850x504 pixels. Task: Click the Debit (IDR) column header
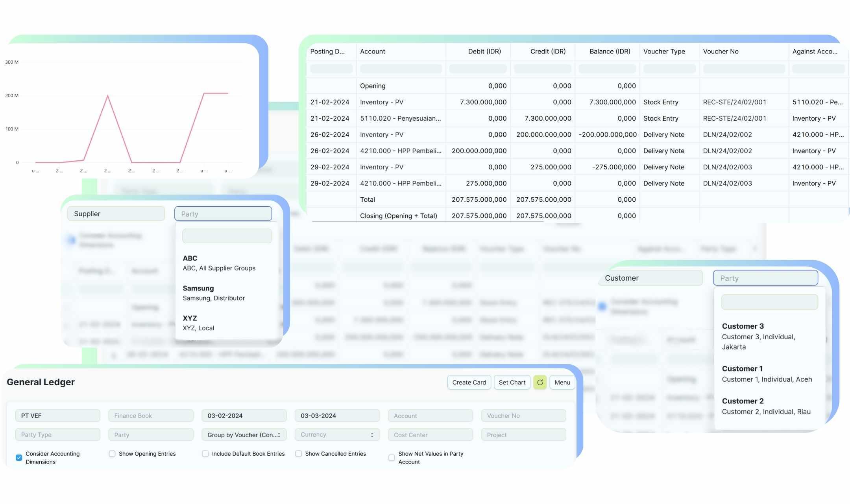pyautogui.click(x=484, y=52)
